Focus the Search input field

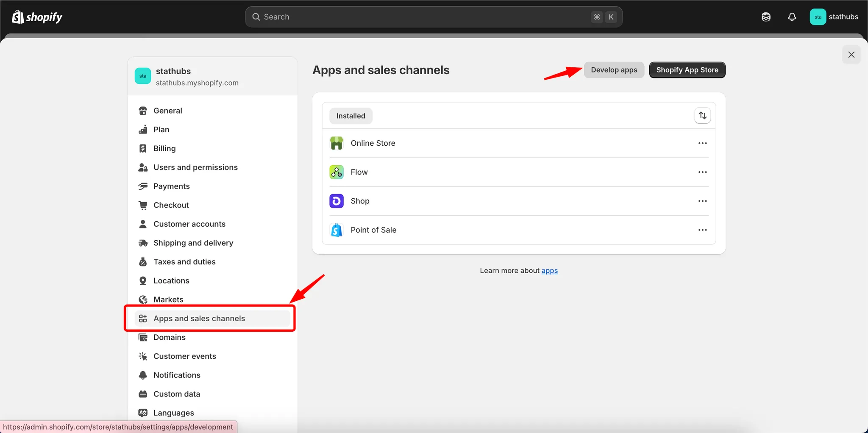434,17
